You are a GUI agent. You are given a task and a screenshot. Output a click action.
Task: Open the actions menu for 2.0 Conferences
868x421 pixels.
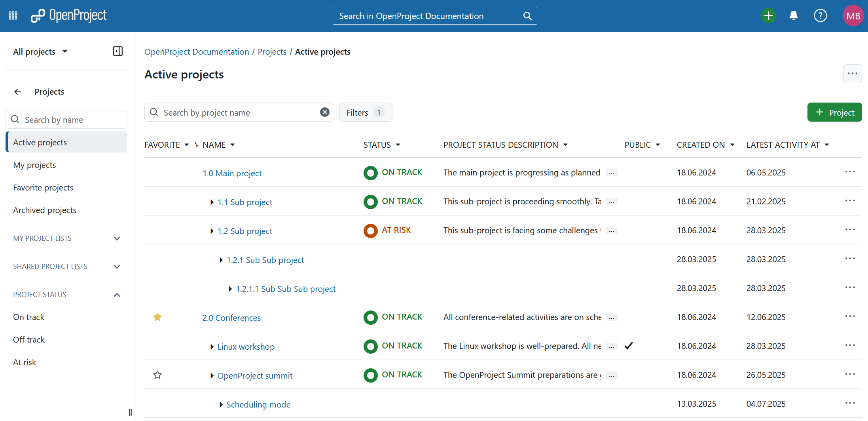pos(850,316)
